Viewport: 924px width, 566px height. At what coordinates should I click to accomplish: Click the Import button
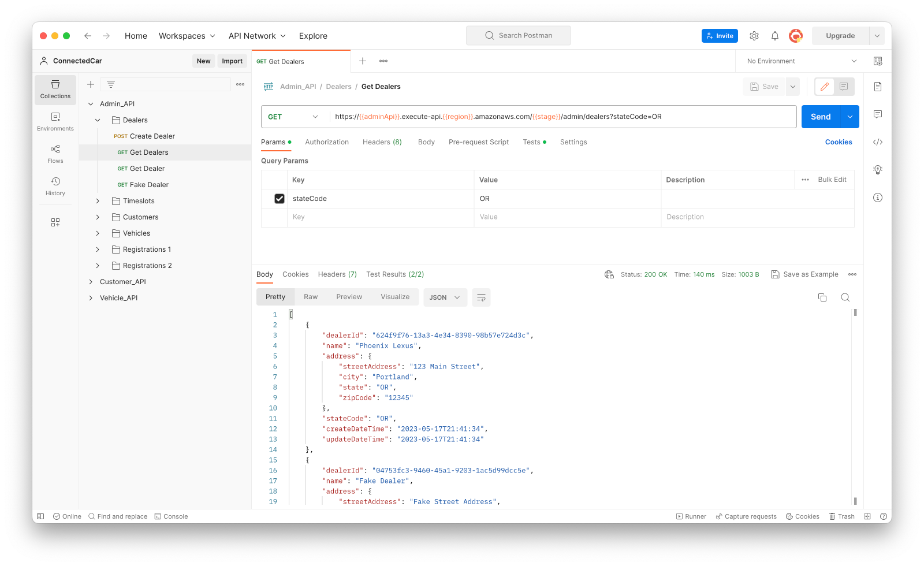point(232,61)
